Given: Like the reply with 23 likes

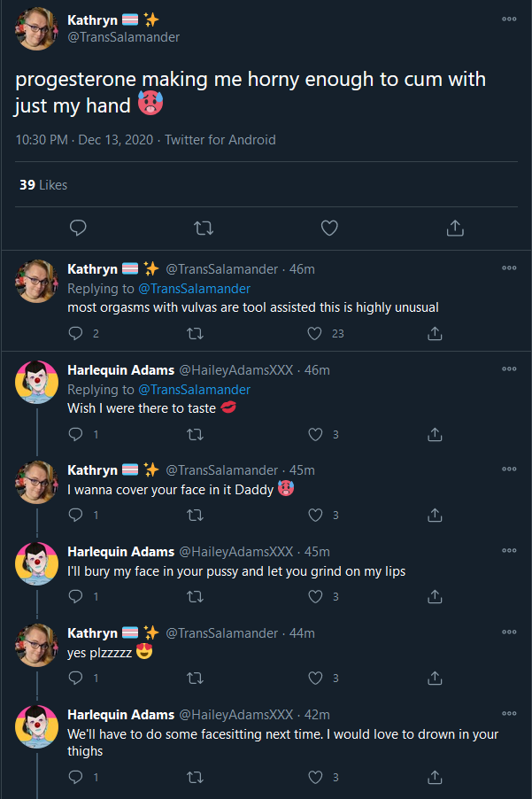Looking at the screenshot, I should pyautogui.click(x=314, y=333).
